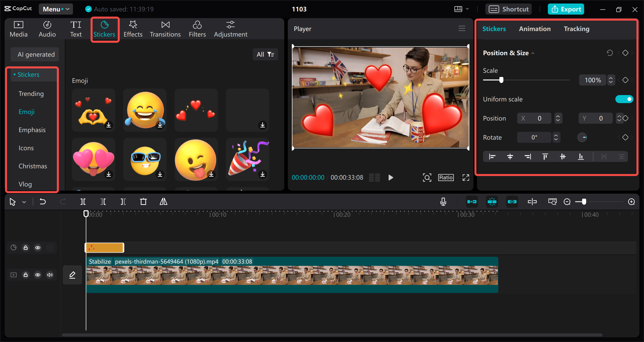Click the Mirror/Flip icon in toolbar
This screenshot has width=644, height=342.
pos(164,201)
